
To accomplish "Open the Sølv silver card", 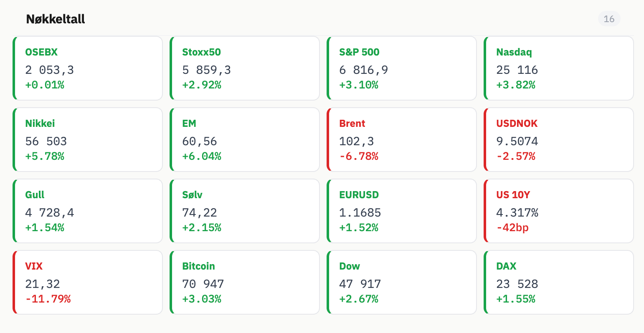I will [245, 211].
